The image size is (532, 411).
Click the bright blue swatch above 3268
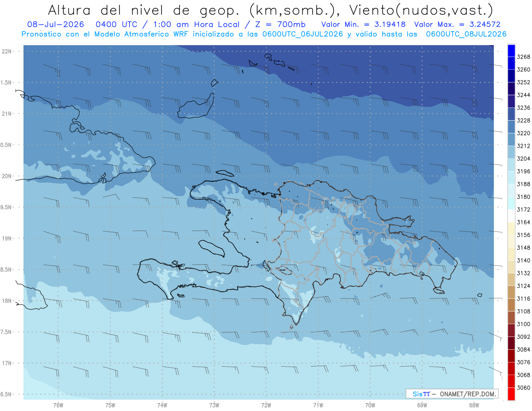click(511, 51)
